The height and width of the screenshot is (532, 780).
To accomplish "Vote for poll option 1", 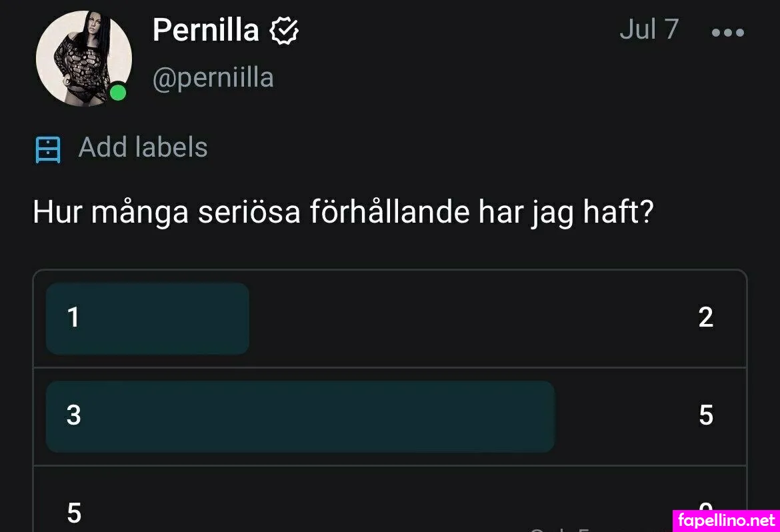I will [x=390, y=319].
